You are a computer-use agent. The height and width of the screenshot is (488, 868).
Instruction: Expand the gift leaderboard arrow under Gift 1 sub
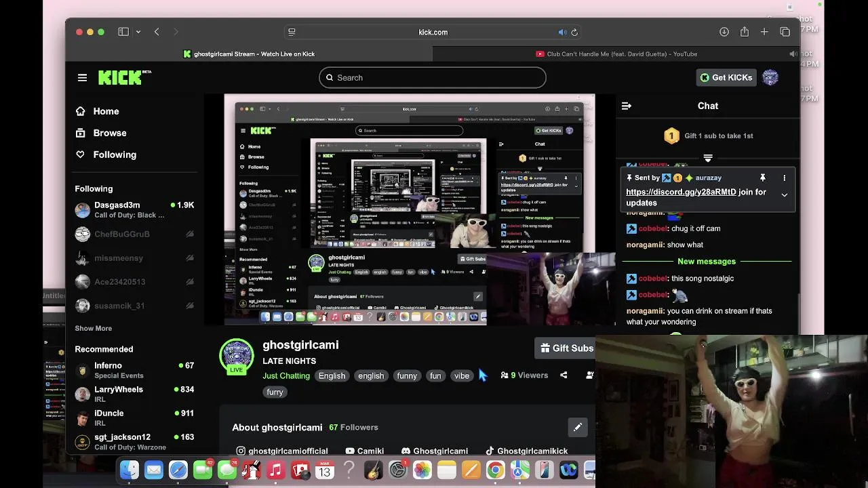coord(708,158)
